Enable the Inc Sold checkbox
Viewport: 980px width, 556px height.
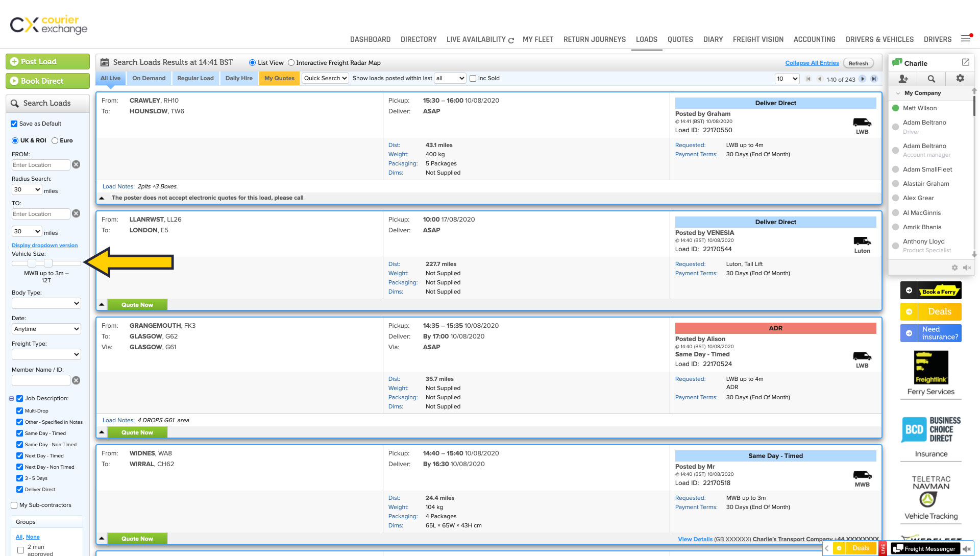pyautogui.click(x=473, y=78)
